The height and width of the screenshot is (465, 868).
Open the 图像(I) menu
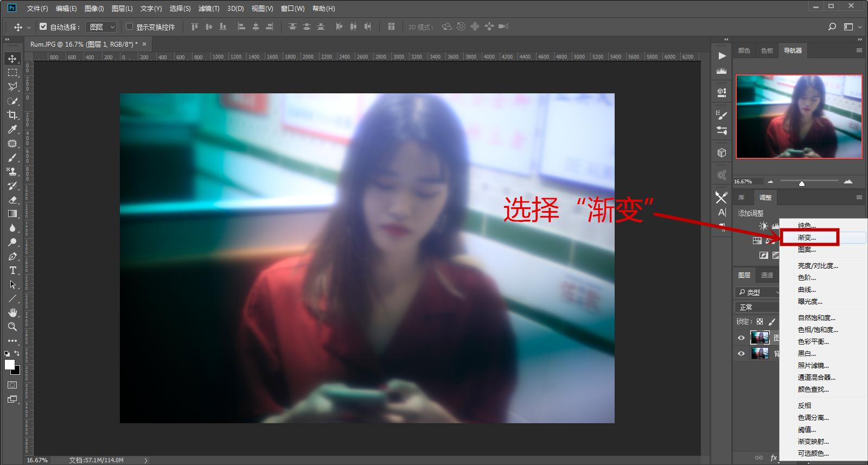pyautogui.click(x=94, y=9)
